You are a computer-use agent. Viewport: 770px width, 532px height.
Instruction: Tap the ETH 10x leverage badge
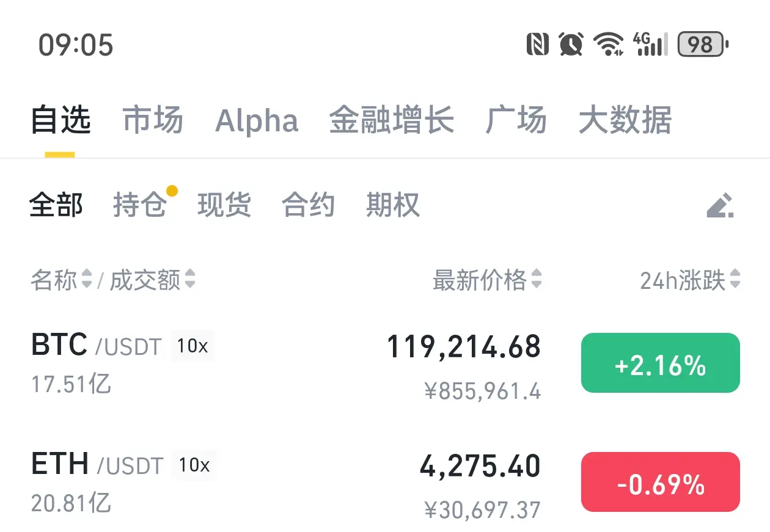click(x=194, y=465)
